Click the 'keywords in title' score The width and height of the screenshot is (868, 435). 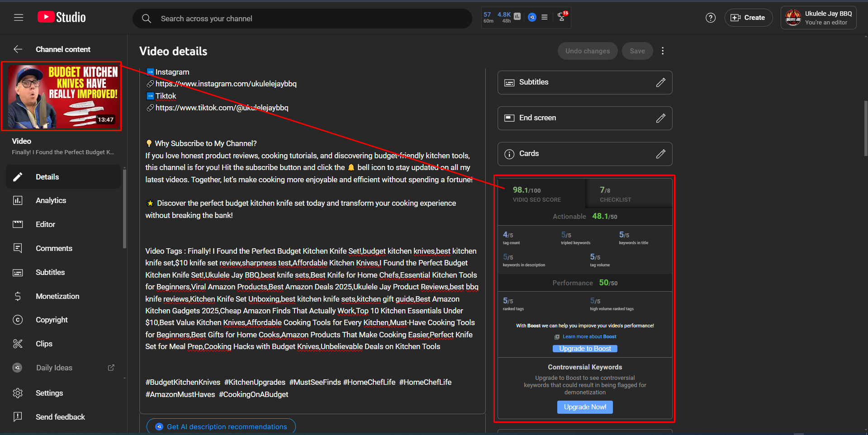(x=633, y=238)
